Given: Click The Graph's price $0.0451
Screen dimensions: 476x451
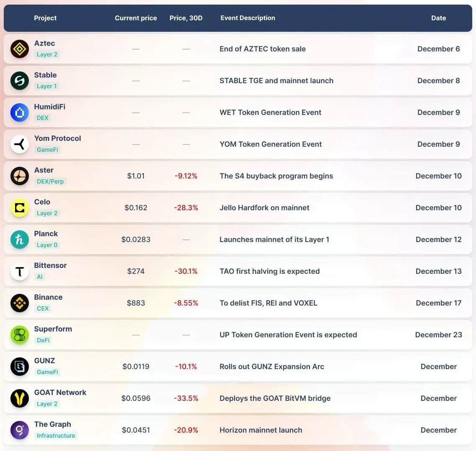Looking at the screenshot, I should (136, 430).
